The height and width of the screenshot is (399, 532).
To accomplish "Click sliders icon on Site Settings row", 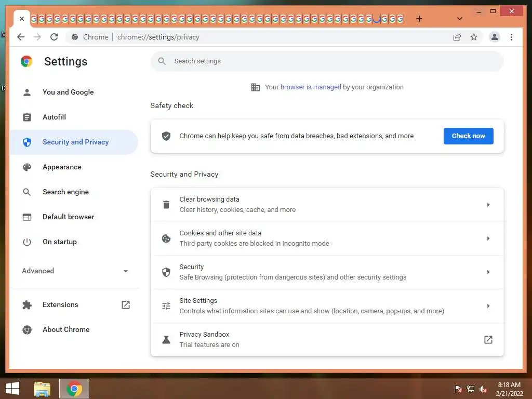I will point(166,306).
